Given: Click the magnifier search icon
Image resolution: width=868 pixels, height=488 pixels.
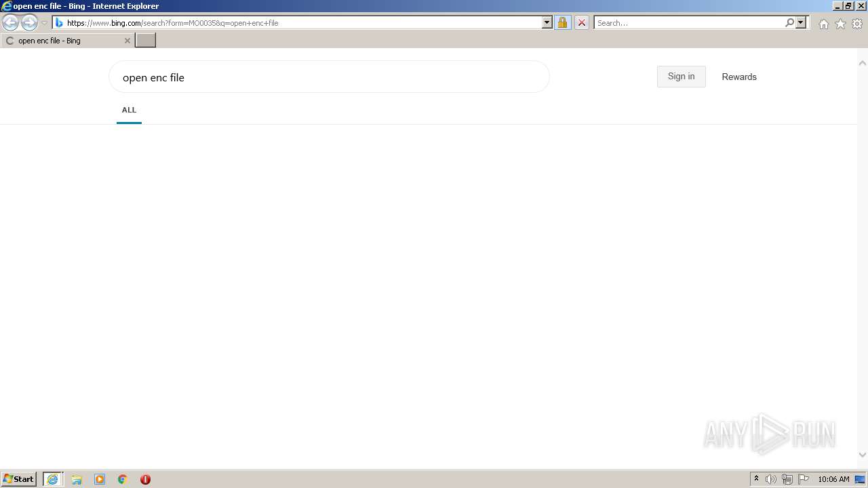Looking at the screenshot, I should click(789, 23).
